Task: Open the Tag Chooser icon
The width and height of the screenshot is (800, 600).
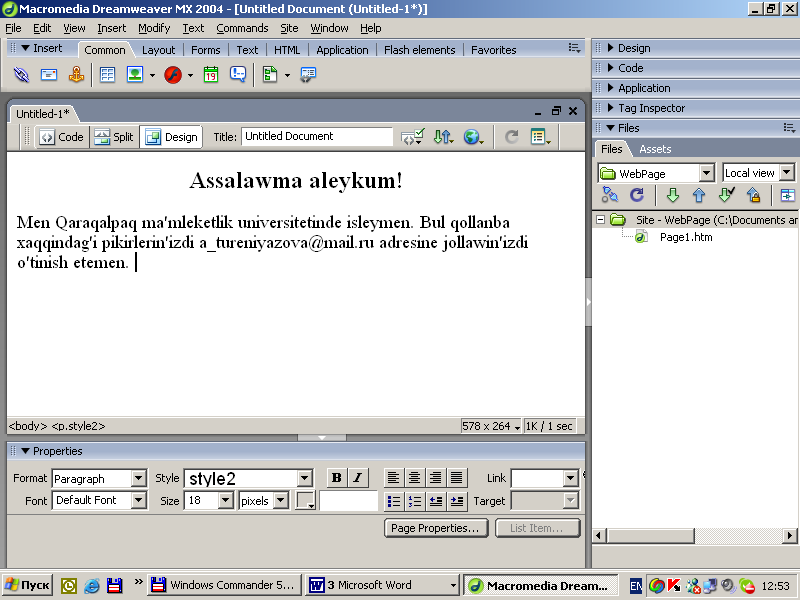Action: tap(308, 75)
